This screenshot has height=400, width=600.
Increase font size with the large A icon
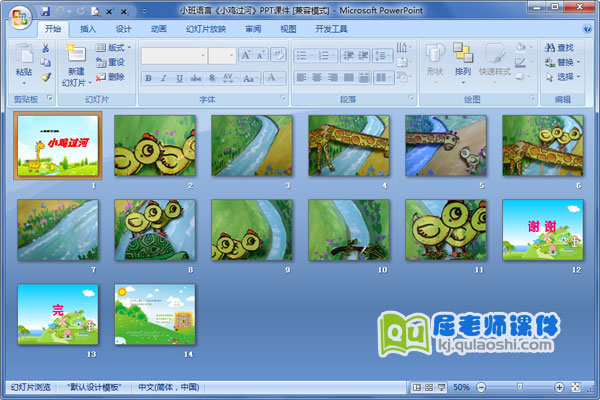click(x=245, y=56)
